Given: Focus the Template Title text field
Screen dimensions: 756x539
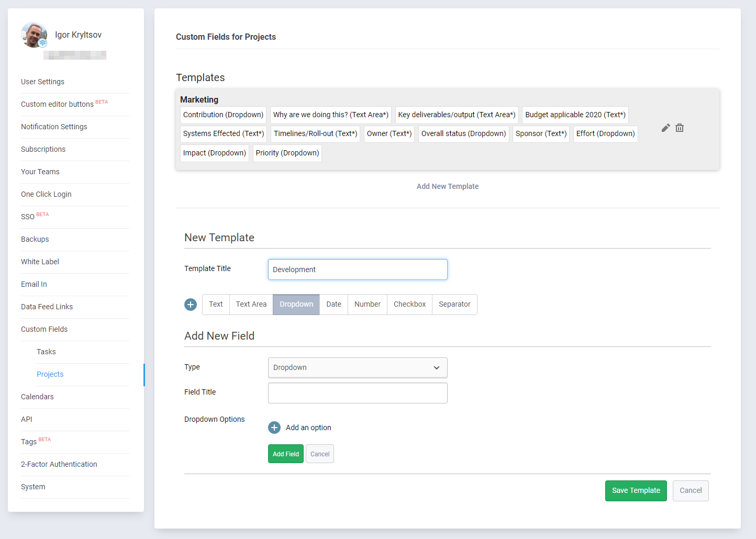Looking at the screenshot, I should pyautogui.click(x=358, y=269).
